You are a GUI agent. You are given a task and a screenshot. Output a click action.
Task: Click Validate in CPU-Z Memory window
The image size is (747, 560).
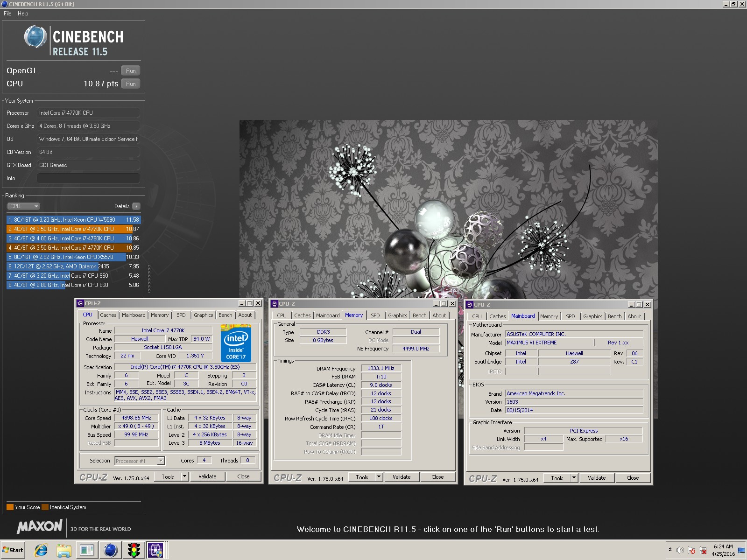(402, 477)
